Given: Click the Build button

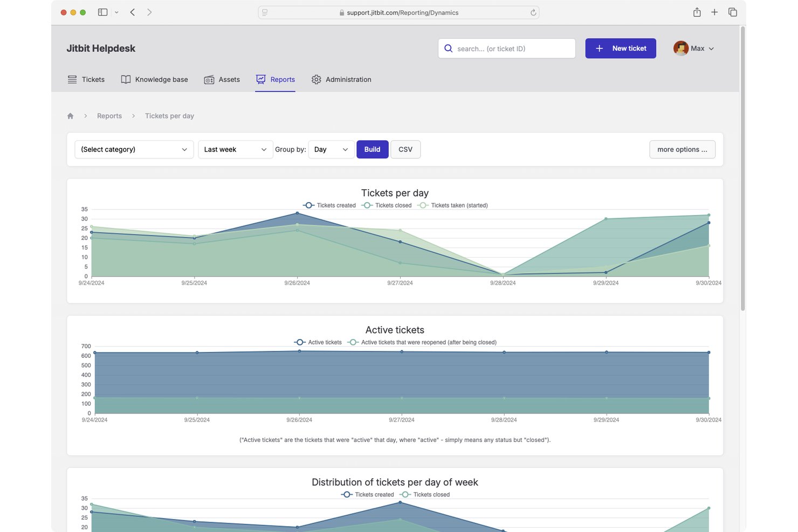Looking at the screenshot, I should point(372,149).
